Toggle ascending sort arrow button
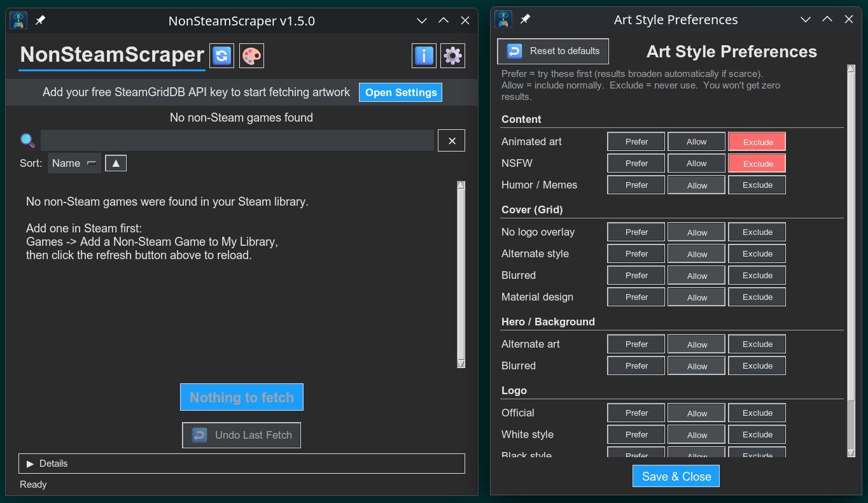This screenshot has width=868, height=503. click(116, 163)
